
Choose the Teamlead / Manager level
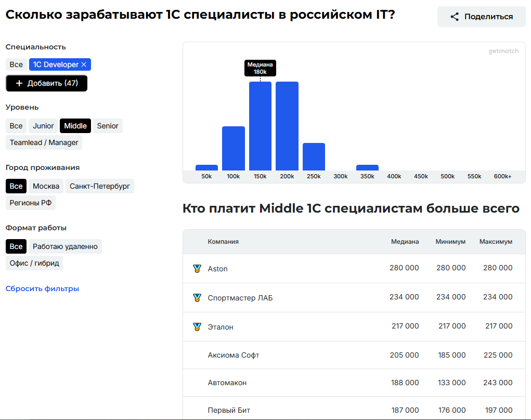pyautogui.click(x=44, y=142)
